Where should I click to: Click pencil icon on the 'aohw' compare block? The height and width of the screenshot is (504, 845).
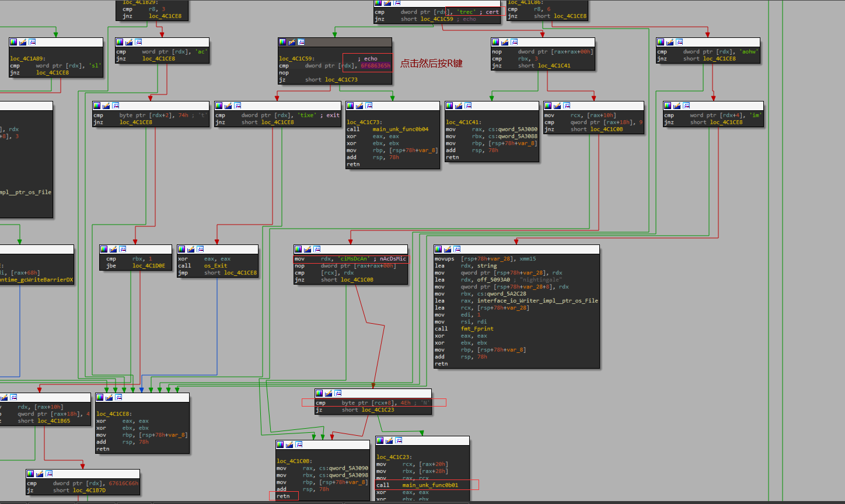coord(669,42)
